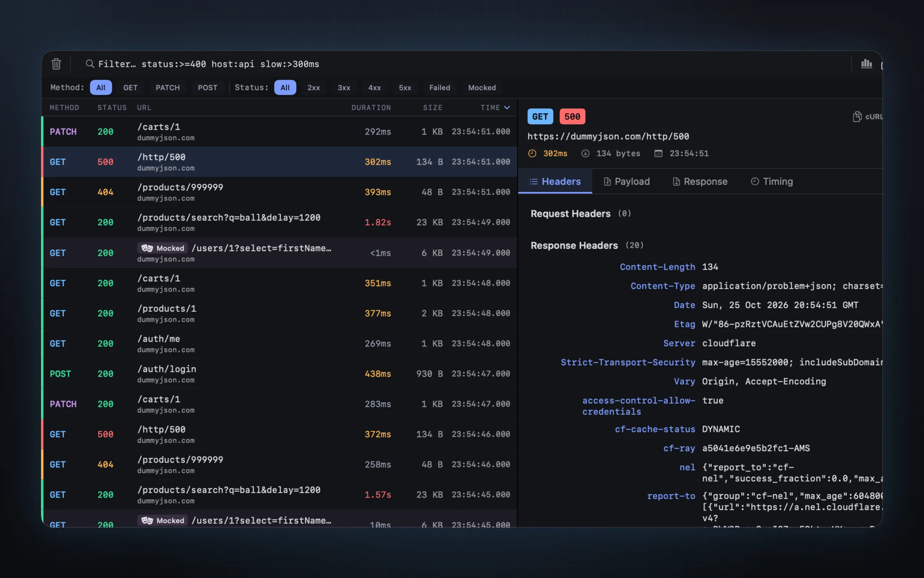Switch to the Headers tab
This screenshot has height=578, width=924.
555,181
